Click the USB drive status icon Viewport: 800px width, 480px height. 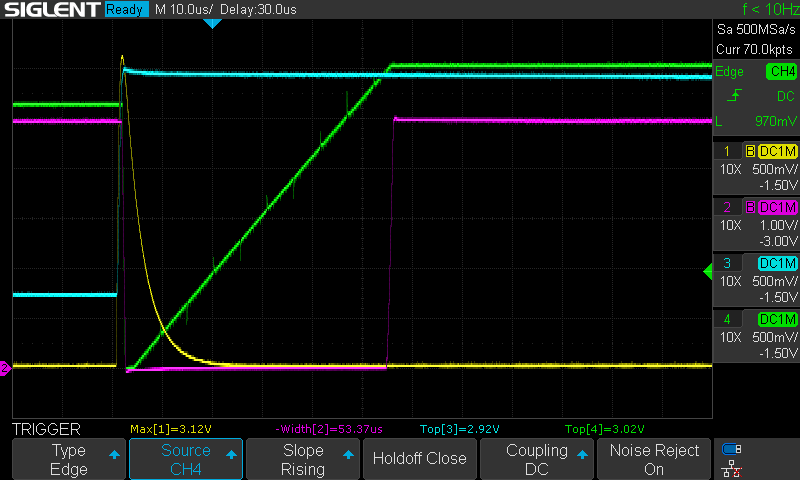pyautogui.click(x=731, y=449)
